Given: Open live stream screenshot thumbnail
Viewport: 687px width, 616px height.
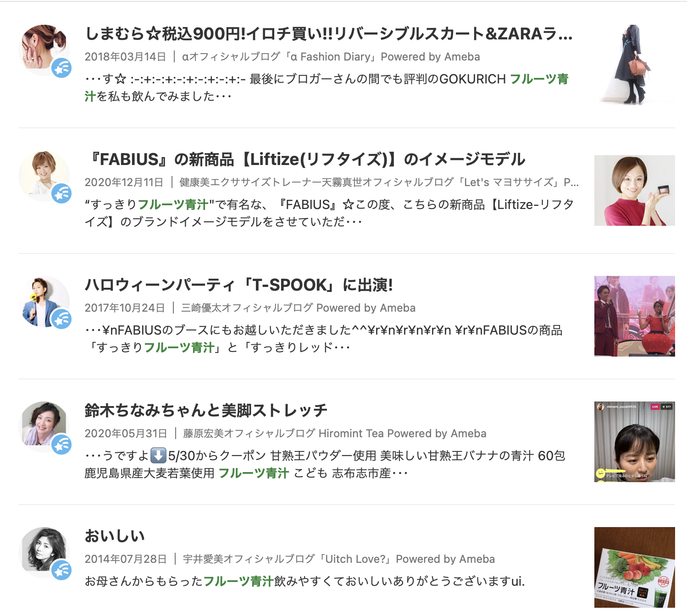Looking at the screenshot, I should point(635,442).
